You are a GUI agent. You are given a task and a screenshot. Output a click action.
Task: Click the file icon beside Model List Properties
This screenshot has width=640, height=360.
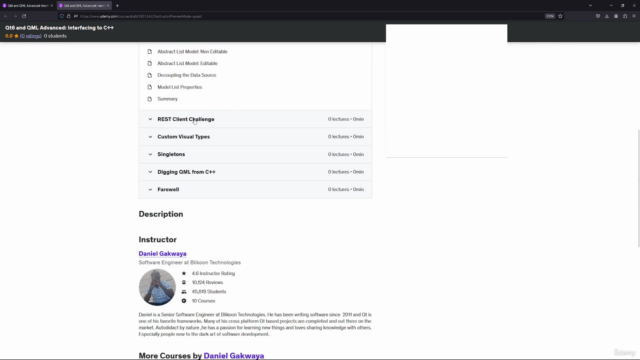click(149, 87)
